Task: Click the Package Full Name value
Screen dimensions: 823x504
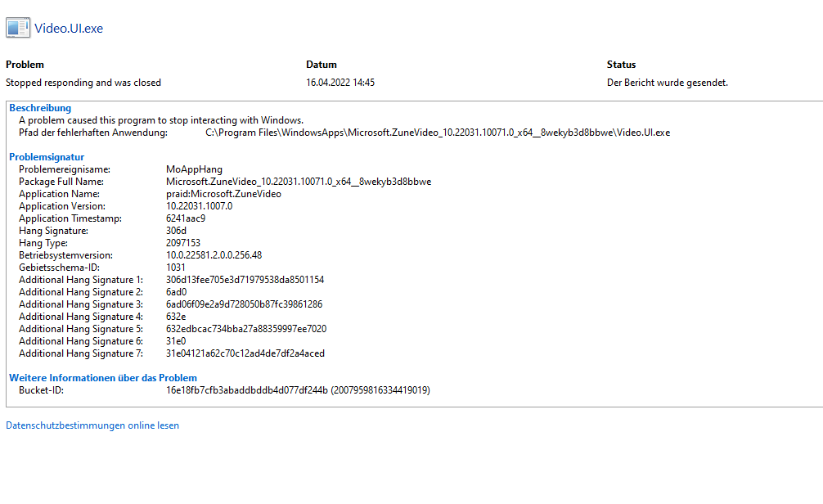Action: (x=299, y=182)
